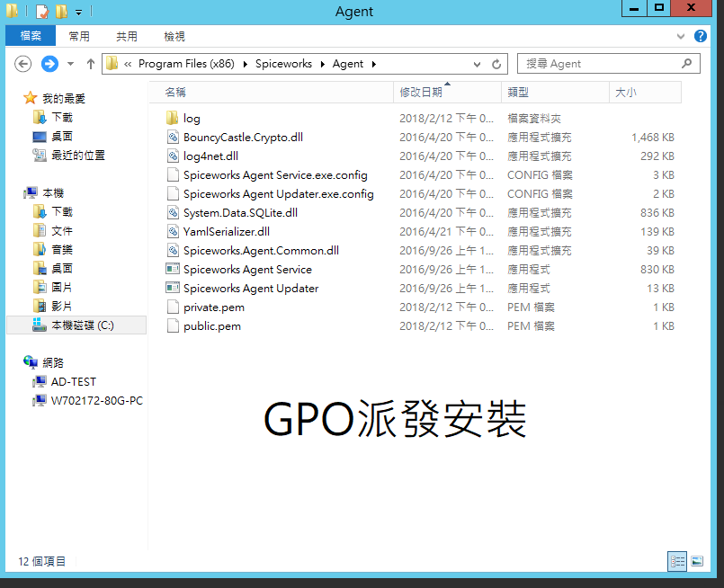
Task: Open the 檔案 file menu tab
Action: pos(31,36)
